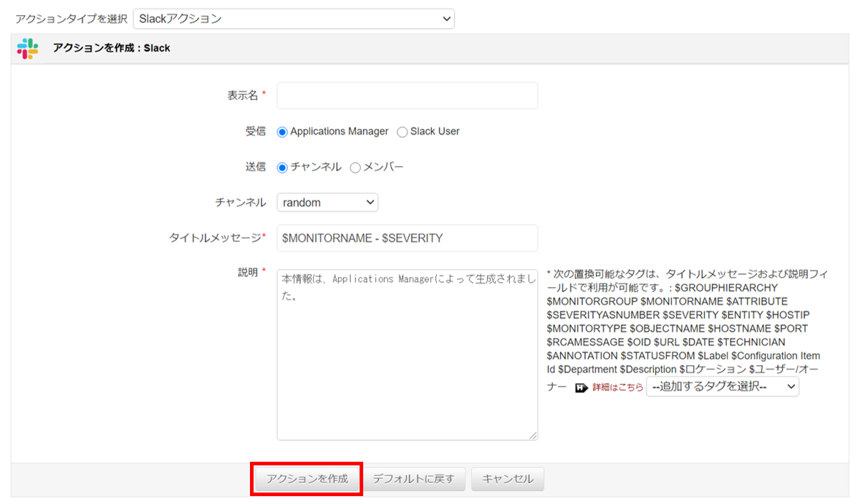Click the help icon beside 詳細はこちら
Screen dimensions: 856x504
click(x=581, y=387)
